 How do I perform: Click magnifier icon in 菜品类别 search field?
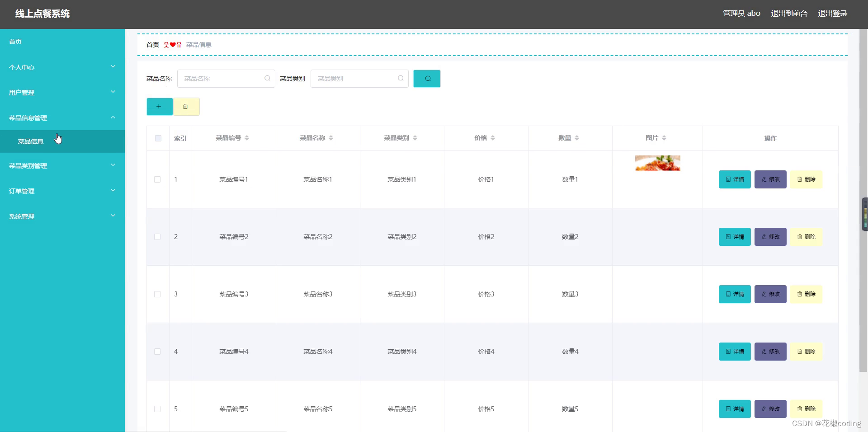(x=401, y=78)
